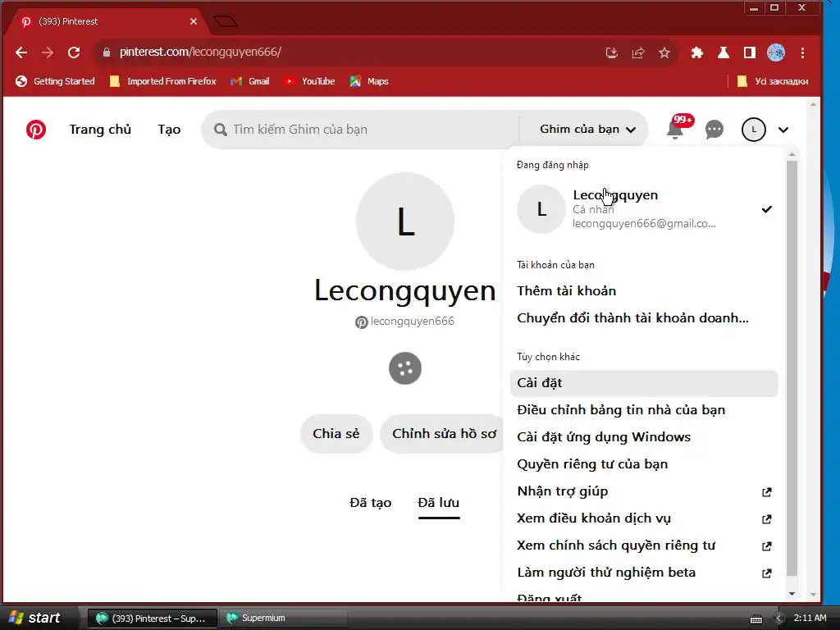Screen dimensions: 840x630
Task: Click the browser forward arrow
Action: point(47,52)
